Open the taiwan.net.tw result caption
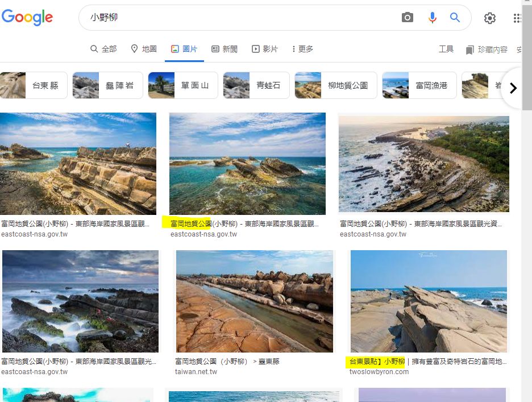This screenshot has height=402, width=532. 227,361
